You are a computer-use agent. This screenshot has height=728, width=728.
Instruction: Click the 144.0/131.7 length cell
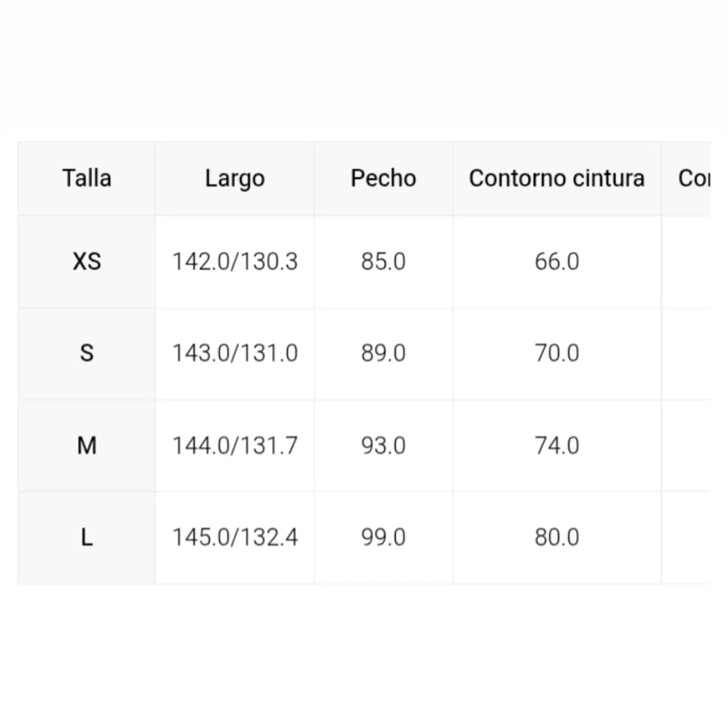tap(235, 446)
